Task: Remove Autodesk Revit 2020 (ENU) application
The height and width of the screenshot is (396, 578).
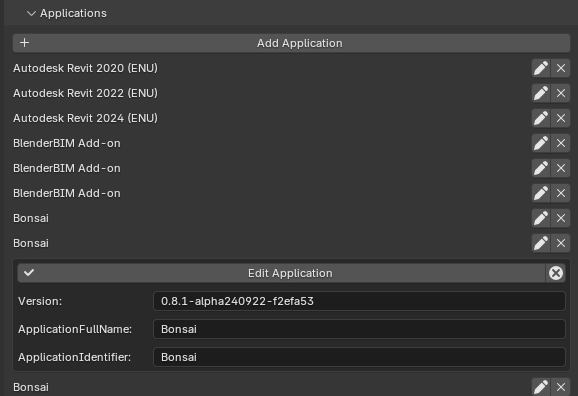Action: 561,68
